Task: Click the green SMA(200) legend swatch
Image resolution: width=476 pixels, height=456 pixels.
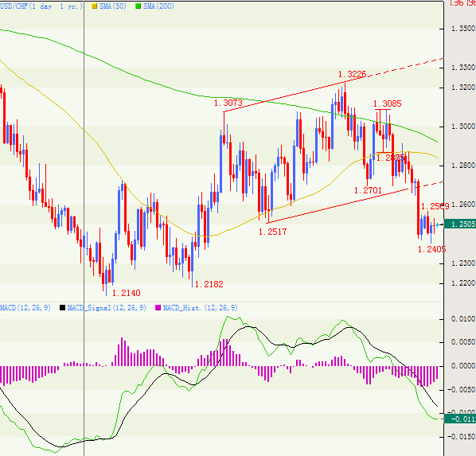Action: (139, 6)
